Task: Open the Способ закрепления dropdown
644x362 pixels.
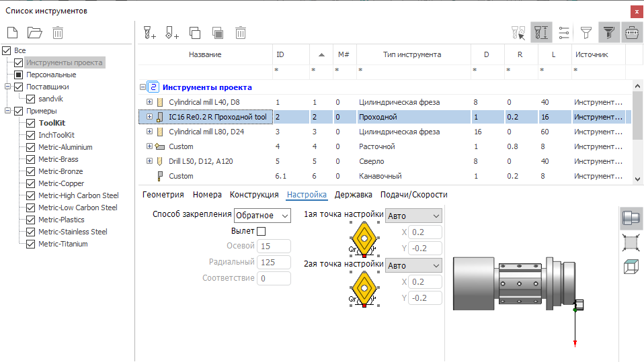Action: coord(262,216)
